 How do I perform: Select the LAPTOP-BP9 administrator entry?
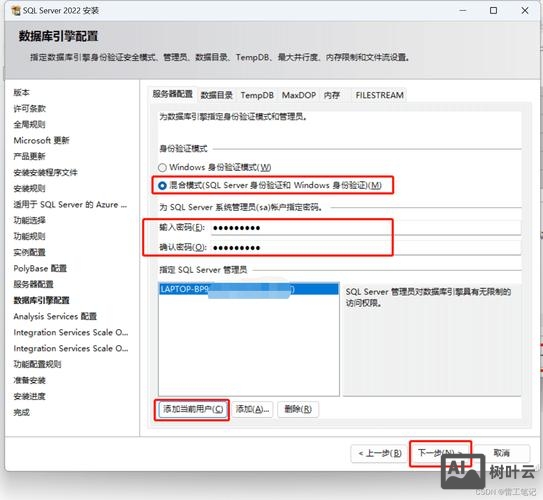point(248,289)
